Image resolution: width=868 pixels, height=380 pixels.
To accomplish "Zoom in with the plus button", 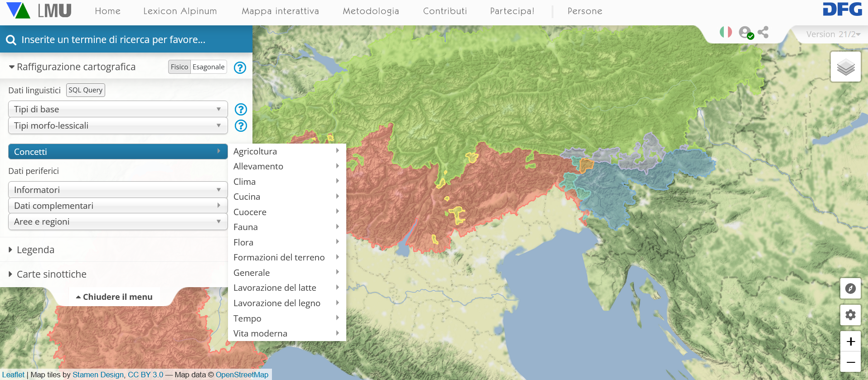I will coord(850,342).
